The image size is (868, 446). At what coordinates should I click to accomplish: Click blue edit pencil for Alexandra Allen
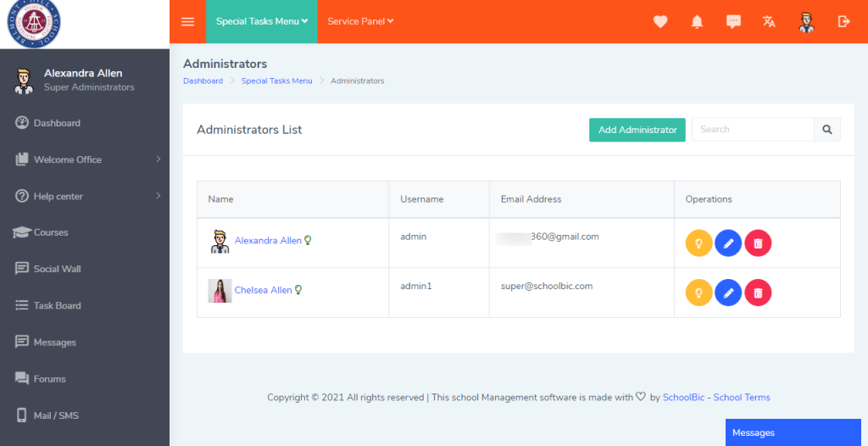[x=728, y=243]
